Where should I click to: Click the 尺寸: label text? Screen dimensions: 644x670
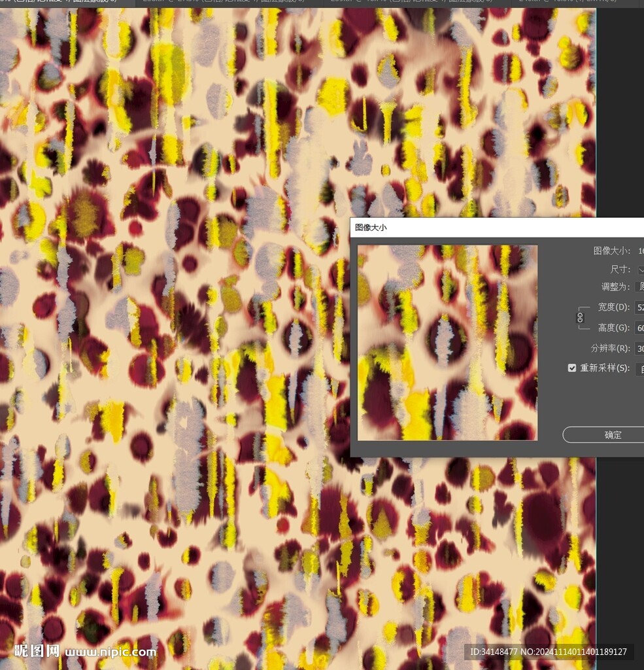click(620, 269)
